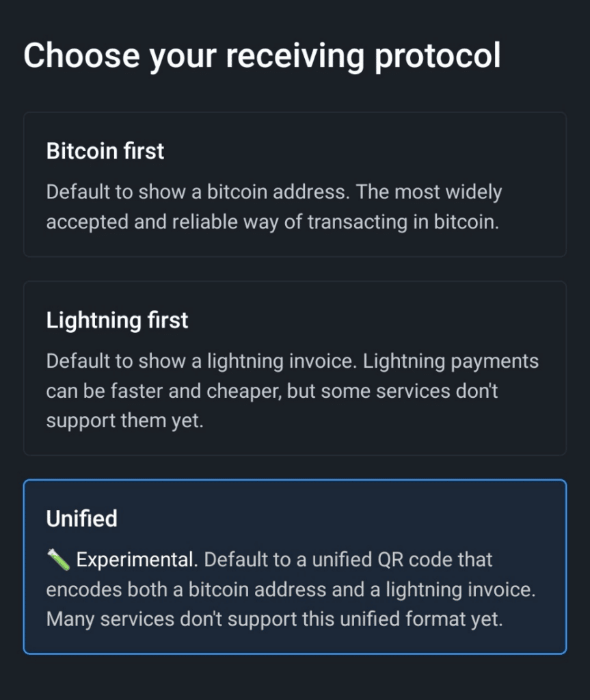Click the test tube Experimental icon
Screen dimensions: 590x700
[58, 561]
